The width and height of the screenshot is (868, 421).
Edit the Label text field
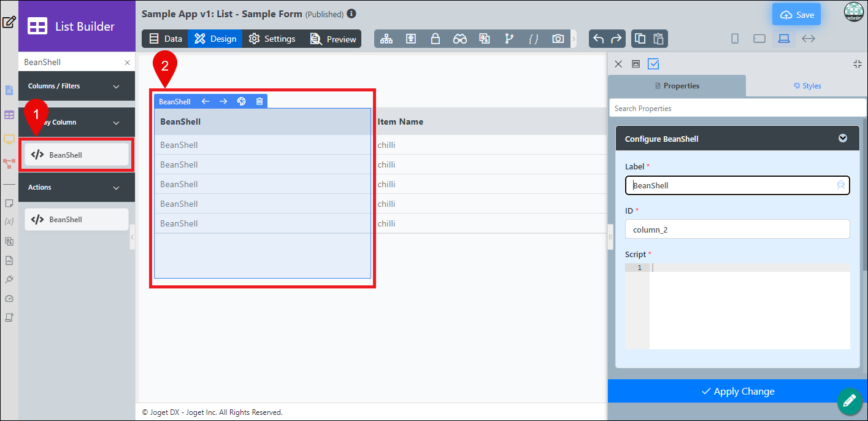point(737,185)
